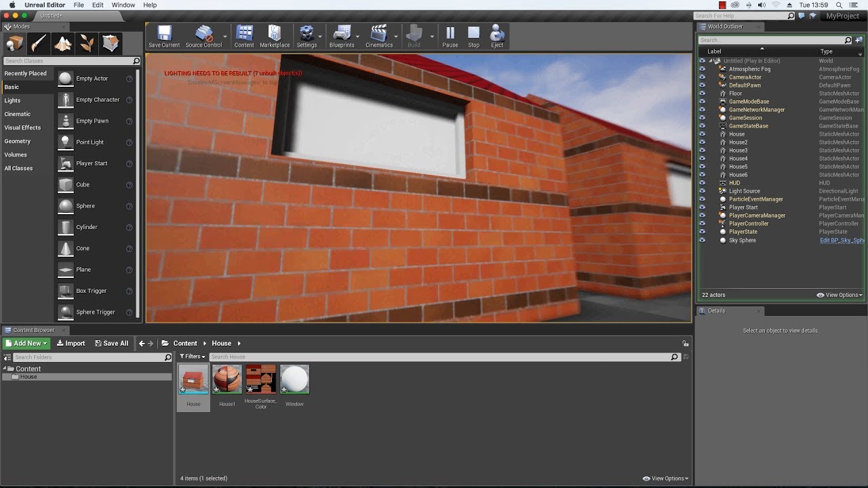
Task: Click the Save Current toolbar icon
Action: [164, 33]
